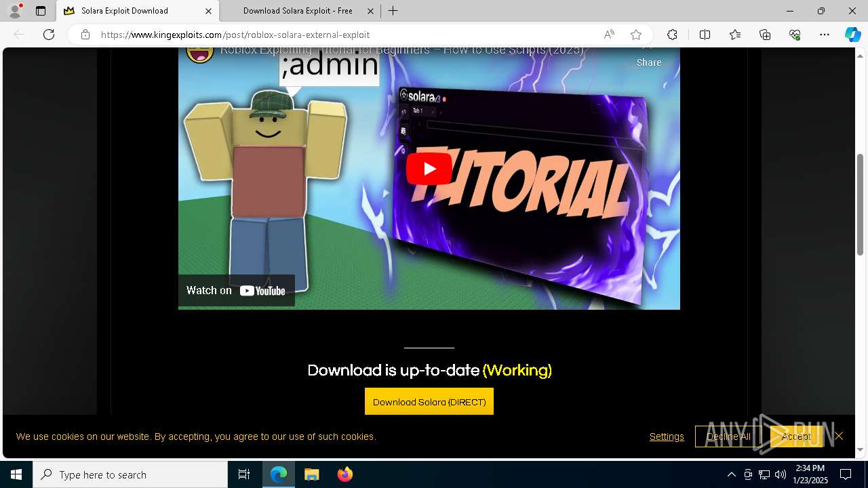This screenshot has height=488, width=868.
Task: Open network status tray icon
Action: click(764, 474)
